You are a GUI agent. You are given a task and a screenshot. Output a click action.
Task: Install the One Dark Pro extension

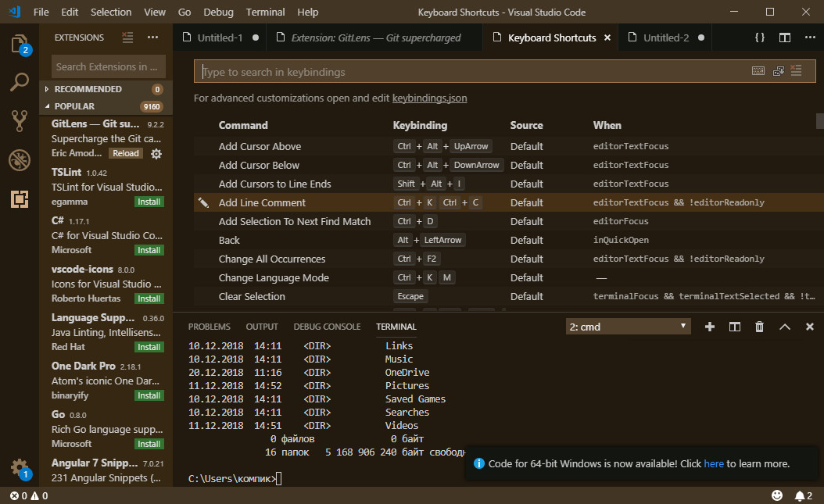click(149, 395)
